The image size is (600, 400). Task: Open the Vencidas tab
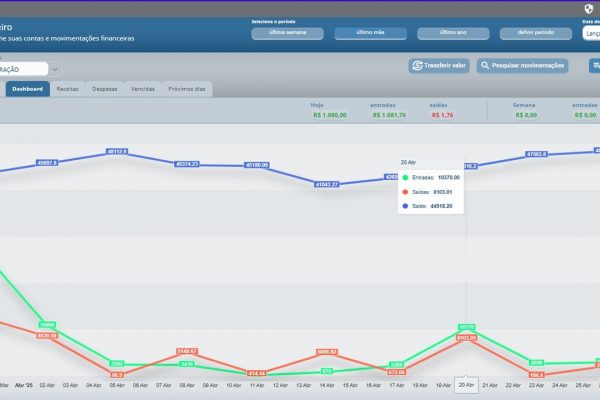pyautogui.click(x=143, y=89)
